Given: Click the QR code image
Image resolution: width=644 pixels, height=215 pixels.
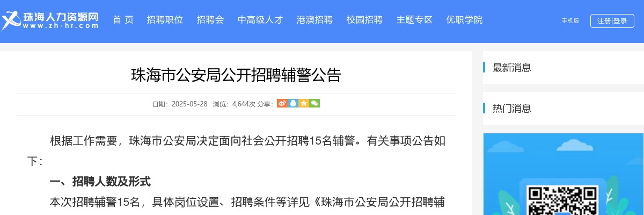Looking at the screenshot, I should point(563,199).
